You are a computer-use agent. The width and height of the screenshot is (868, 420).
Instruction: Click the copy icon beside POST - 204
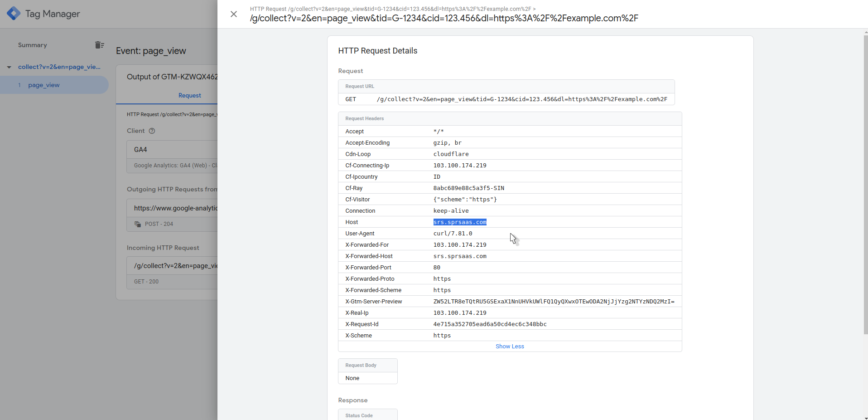pos(137,224)
